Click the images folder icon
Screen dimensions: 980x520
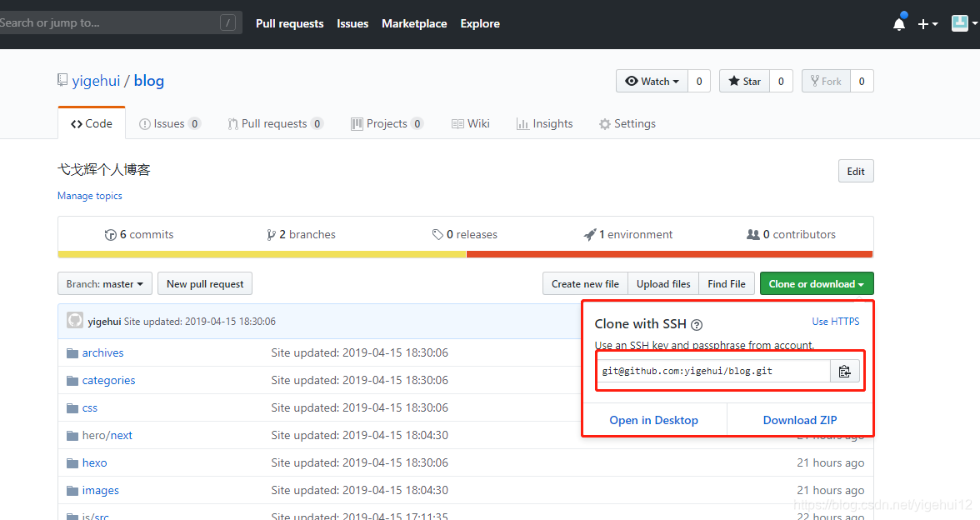tap(72, 491)
